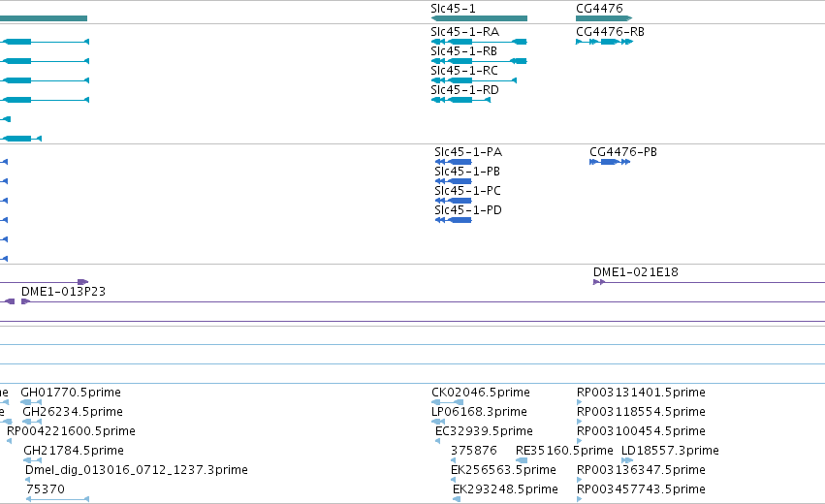
Task: Click the CG4476 gene bar glyph
Action: pos(604,18)
